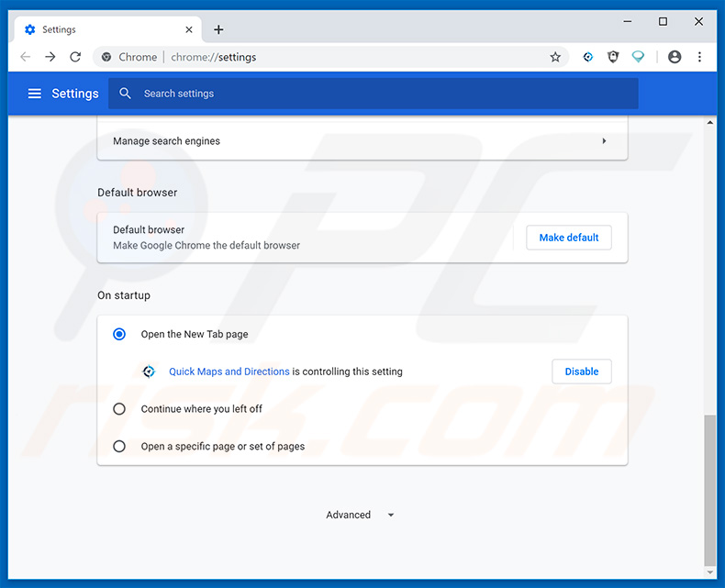Click the Make default button
The height and width of the screenshot is (588, 725).
pos(568,238)
